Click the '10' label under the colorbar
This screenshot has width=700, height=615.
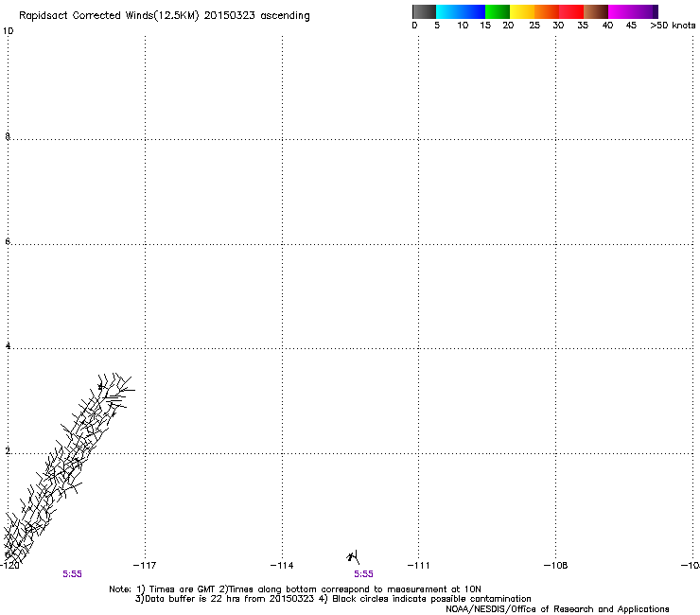click(463, 26)
